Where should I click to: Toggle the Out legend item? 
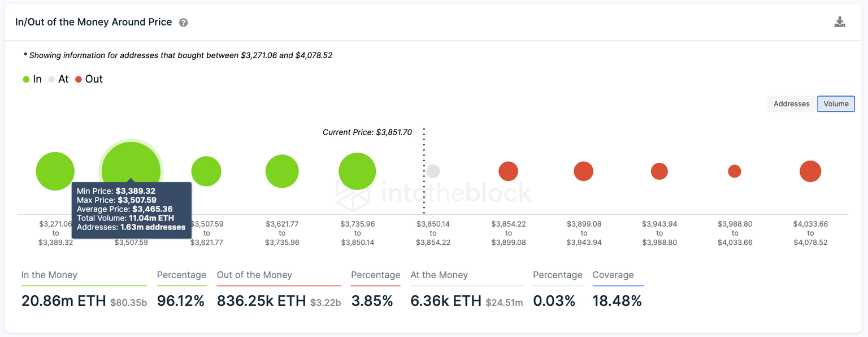click(89, 79)
